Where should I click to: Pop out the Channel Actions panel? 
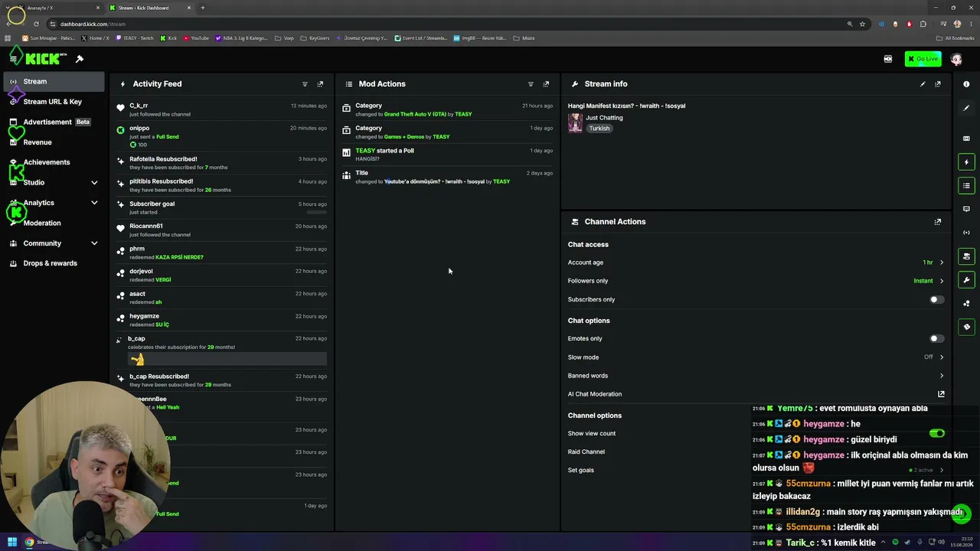coord(938,222)
